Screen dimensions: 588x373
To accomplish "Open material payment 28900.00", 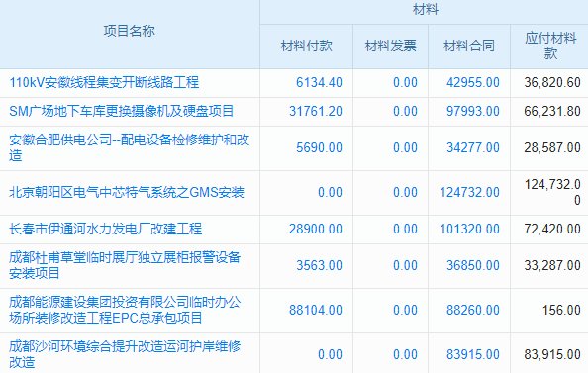I will click(x=316, y=229).
